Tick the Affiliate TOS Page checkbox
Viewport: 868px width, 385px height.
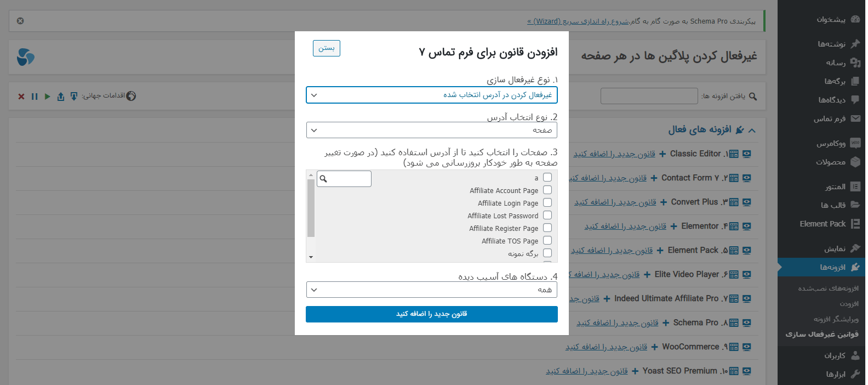tap(547, 240)
